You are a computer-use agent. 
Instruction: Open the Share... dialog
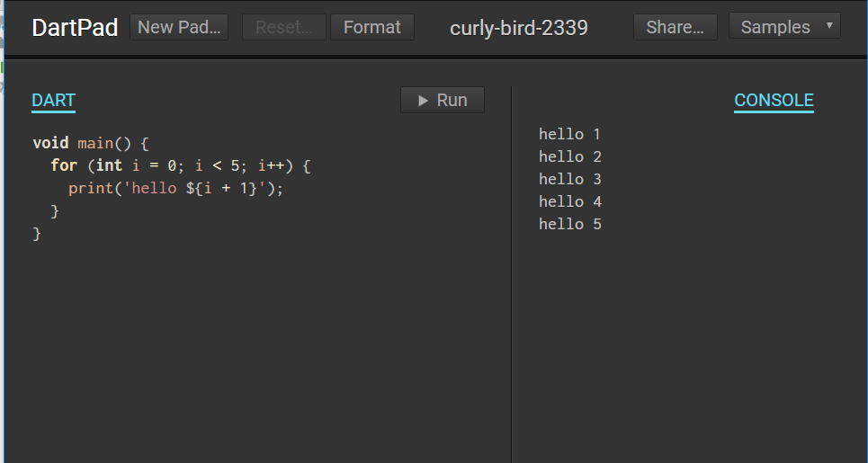pyautogui.click(x=675, y=27)
